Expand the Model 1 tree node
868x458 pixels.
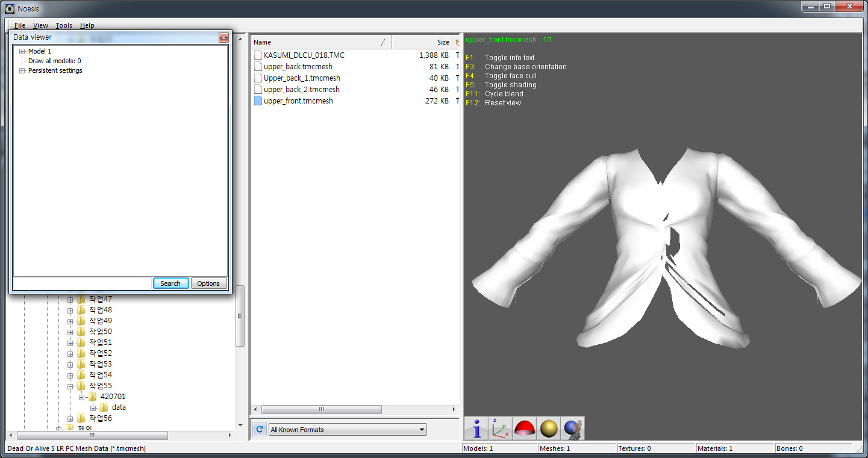click(22, 52)
